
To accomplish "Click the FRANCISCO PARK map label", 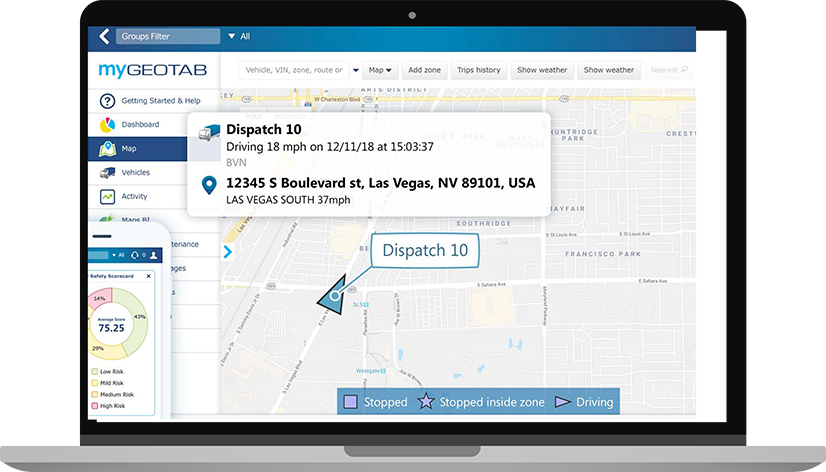I will point(603,254).
